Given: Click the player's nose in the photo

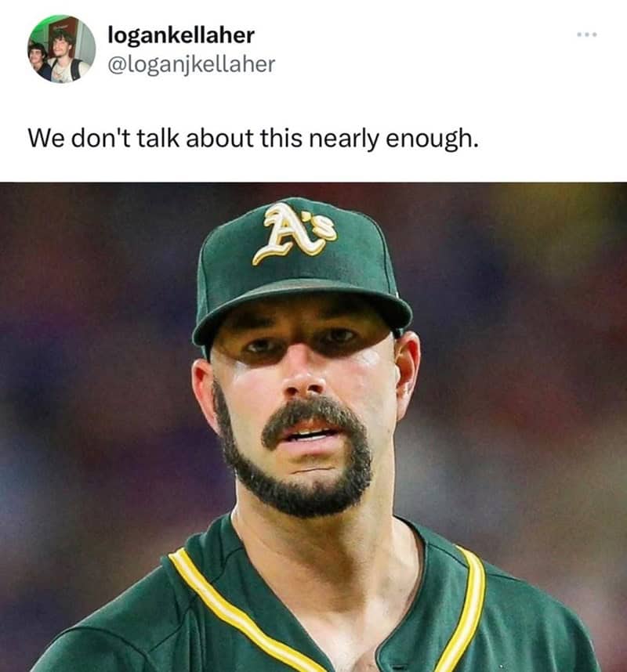Looking at the screenshot, I should 303,378.
